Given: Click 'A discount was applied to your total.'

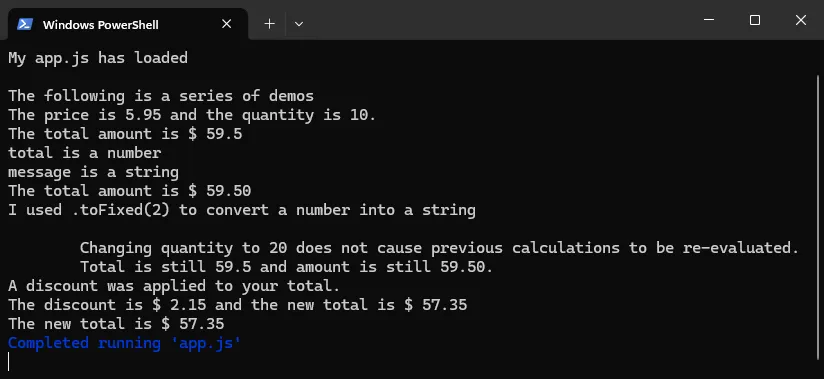Looking at the screenshot, I should click(174, 286).
